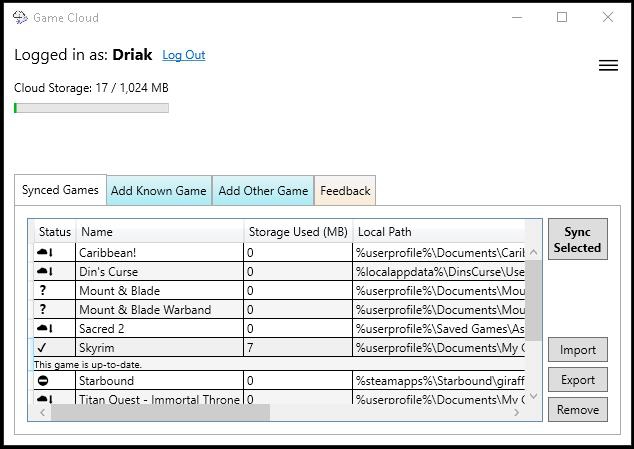Click the Remove button
Screen dimensions: 634x449
click(x=578, y=409)
